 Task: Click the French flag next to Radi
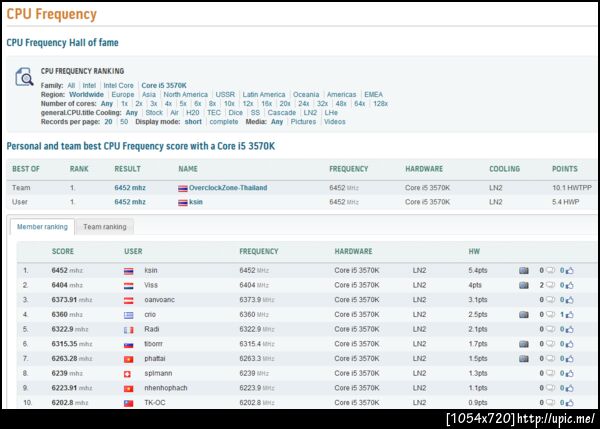(129, 330)
